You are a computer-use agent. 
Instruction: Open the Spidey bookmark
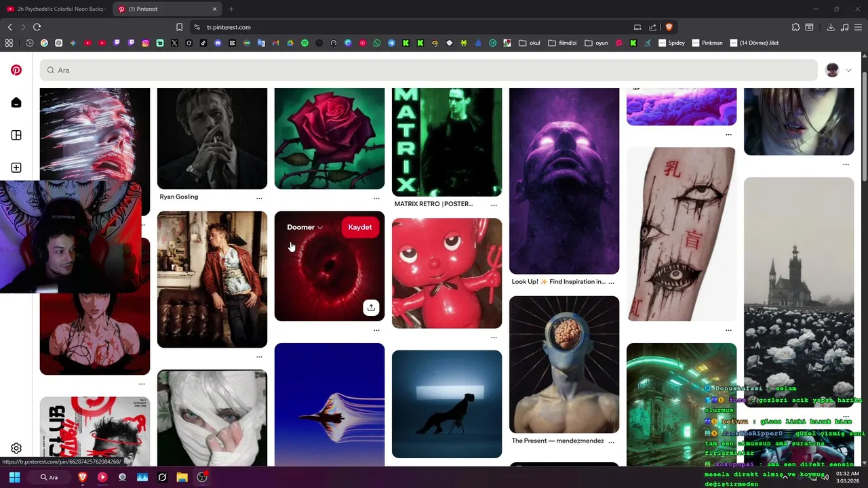pos(671,43)
